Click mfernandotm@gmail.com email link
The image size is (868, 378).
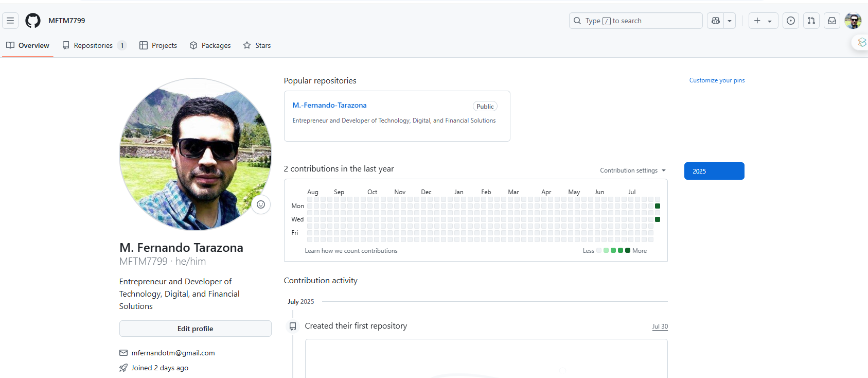tap(173, 353)
